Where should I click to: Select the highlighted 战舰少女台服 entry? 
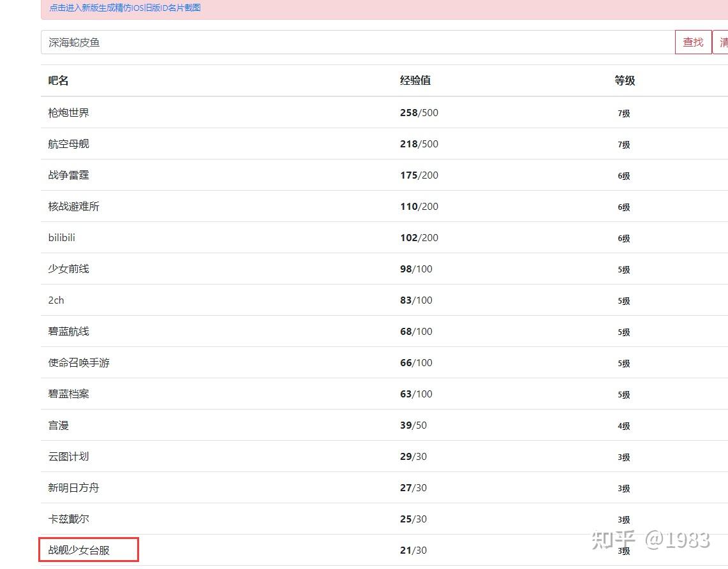click(x=78, y=550)
